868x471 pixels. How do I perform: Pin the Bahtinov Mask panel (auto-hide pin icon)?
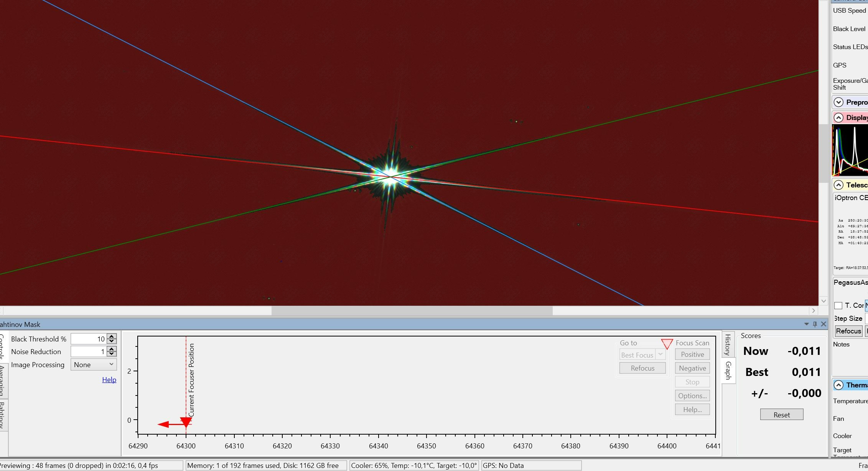tap(815, 324)
